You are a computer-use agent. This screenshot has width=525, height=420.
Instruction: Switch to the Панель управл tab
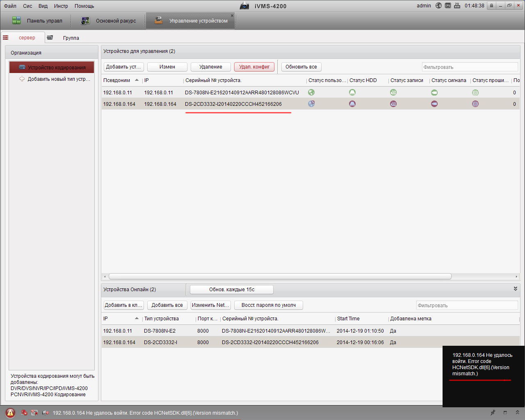pos(37,21)
